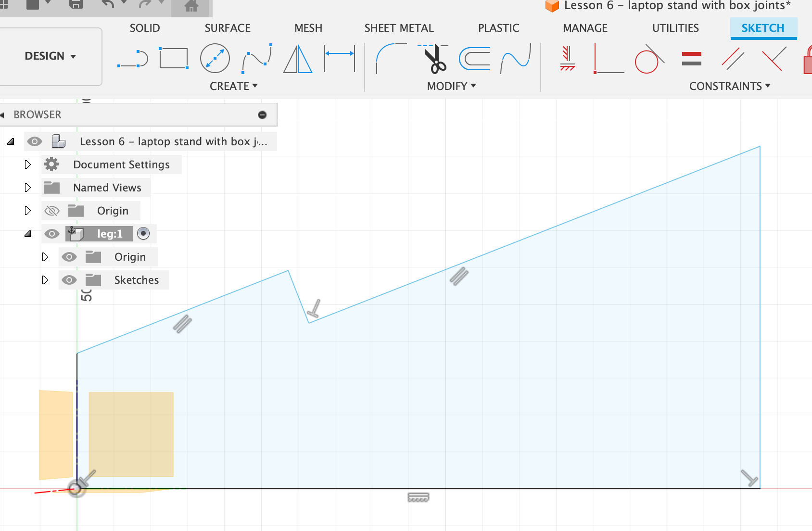
Task: Choose the Center Diameter Circle tool
Action: click(x=215, y=59)
